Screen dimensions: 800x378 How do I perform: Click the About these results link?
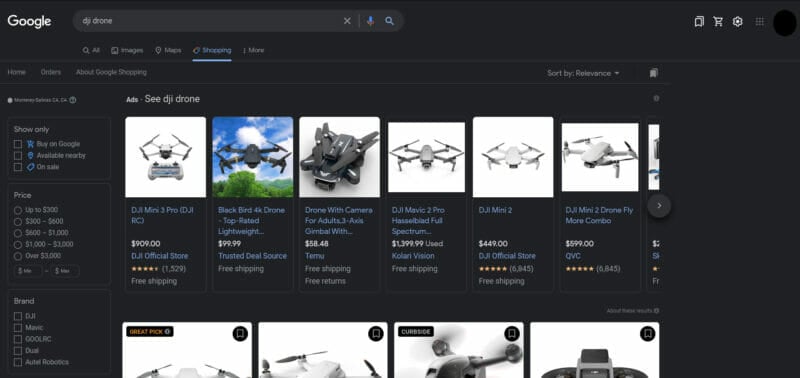(x=630, y=311)
